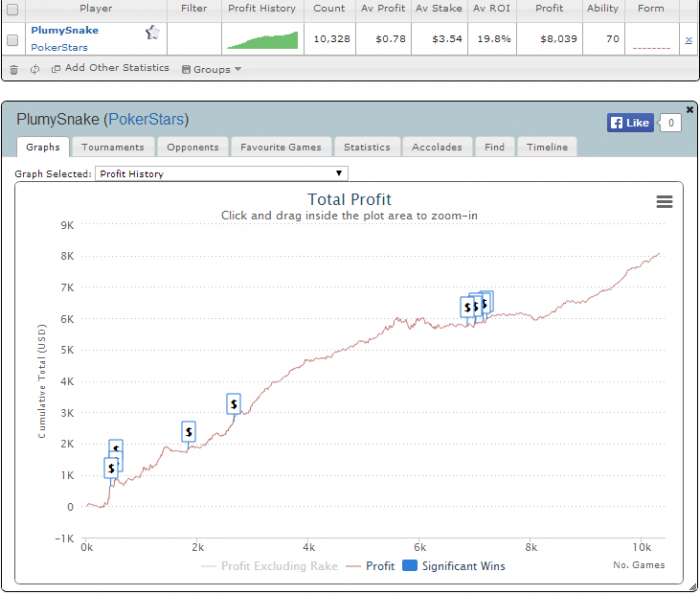Open the PlumySnake player link
Image resolution: width=700 pixels, height=595 pixels.
pos(65,30)
